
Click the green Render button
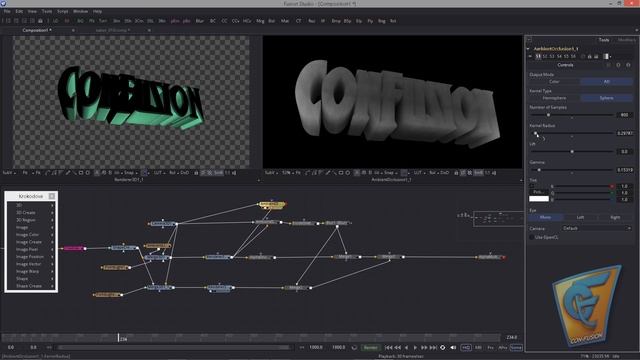tap(371, 347)
